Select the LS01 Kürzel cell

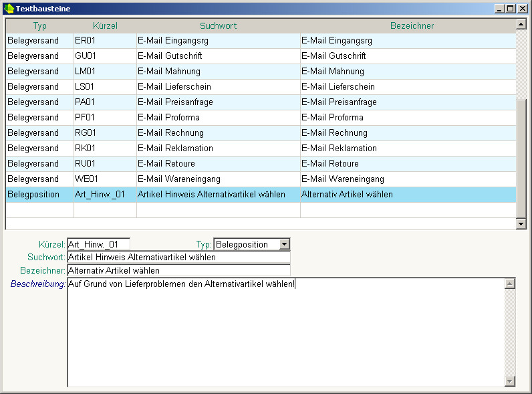105,86
